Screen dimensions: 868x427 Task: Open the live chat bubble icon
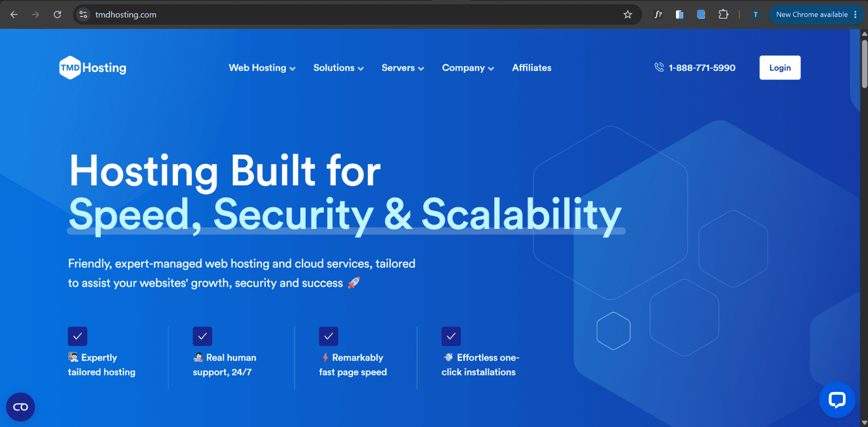[x=837, y=400]
